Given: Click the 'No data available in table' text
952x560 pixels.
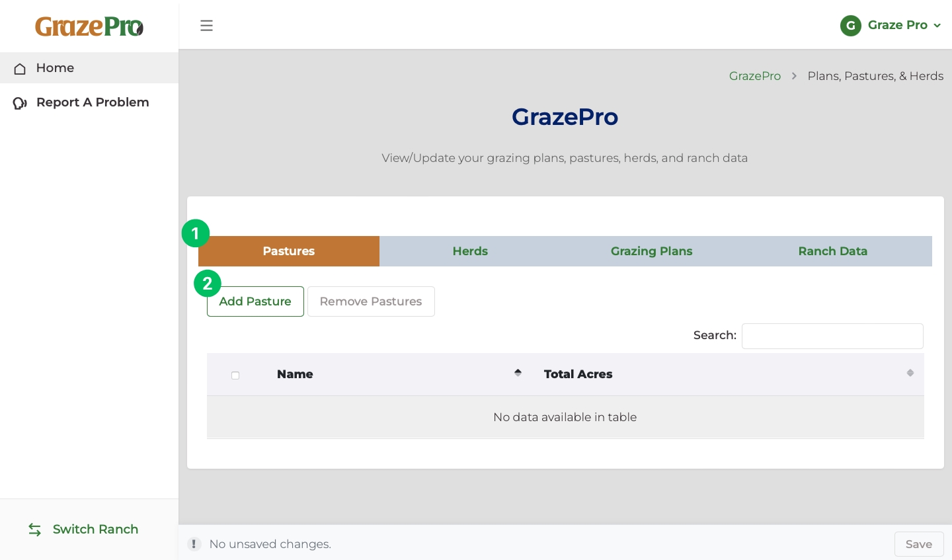Looking at the screenshot, I should pyautogui.click(x=565, y=417).
